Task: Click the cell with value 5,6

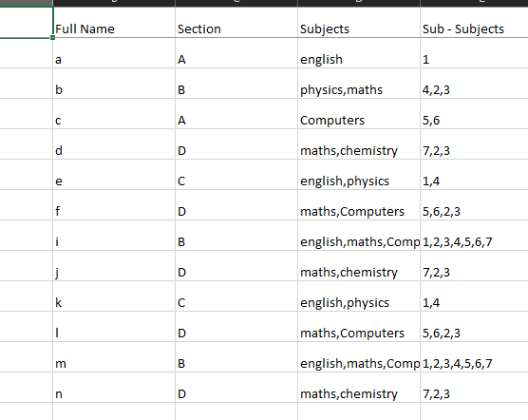Action: pos(474,114)
